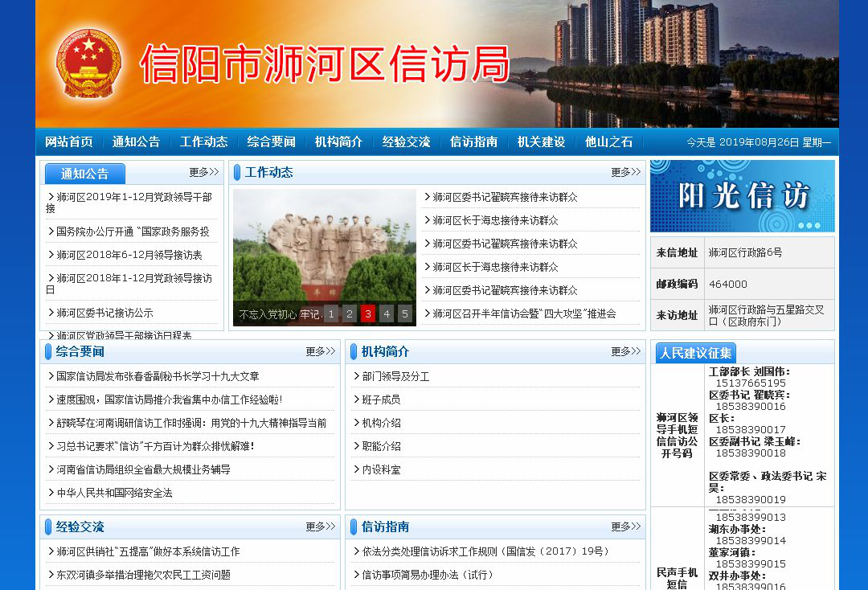Show more 通知公告 items via 更多>>

(x=203, y=172)
